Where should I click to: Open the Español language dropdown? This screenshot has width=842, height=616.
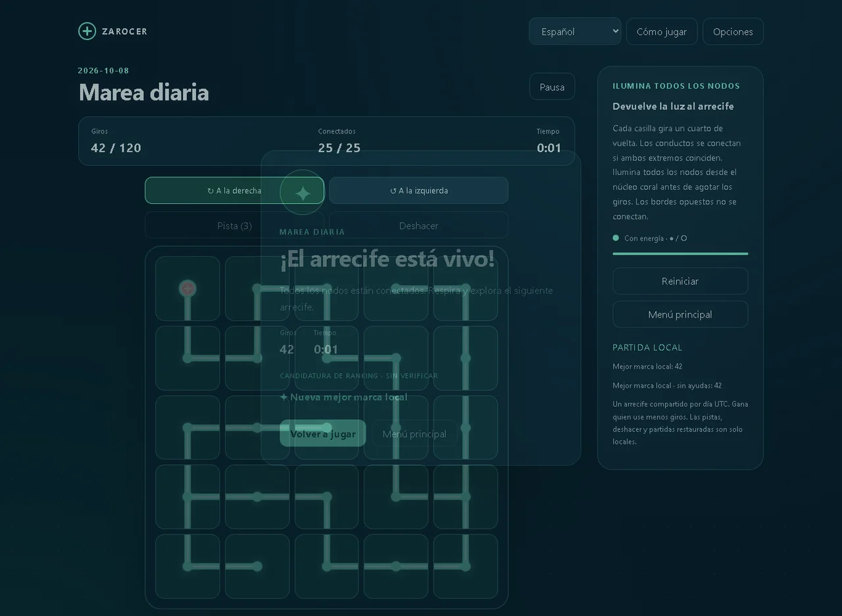[575, 32]
